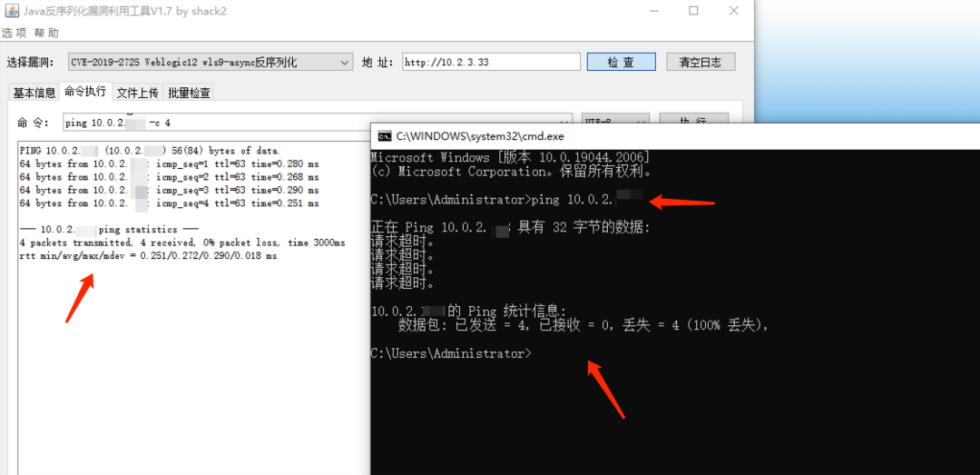Switch to the 命令执行 tab
Screen dimensions: 980x475
[85, 92]
